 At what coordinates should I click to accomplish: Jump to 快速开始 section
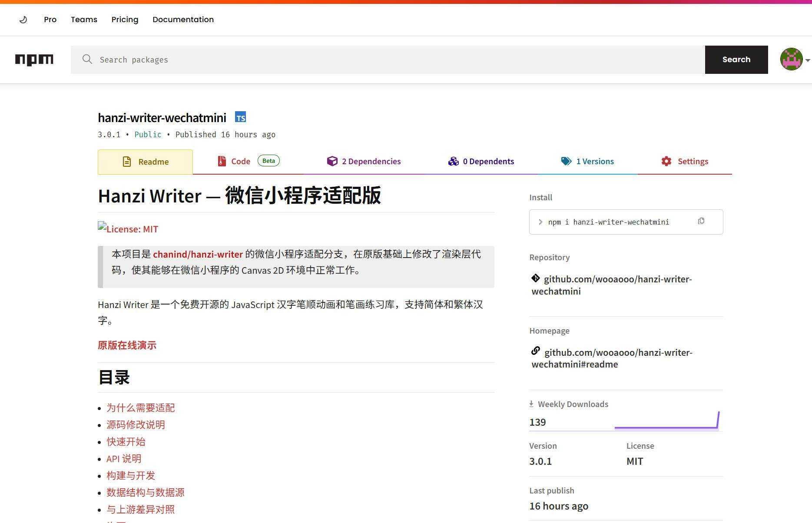[126, 442]
